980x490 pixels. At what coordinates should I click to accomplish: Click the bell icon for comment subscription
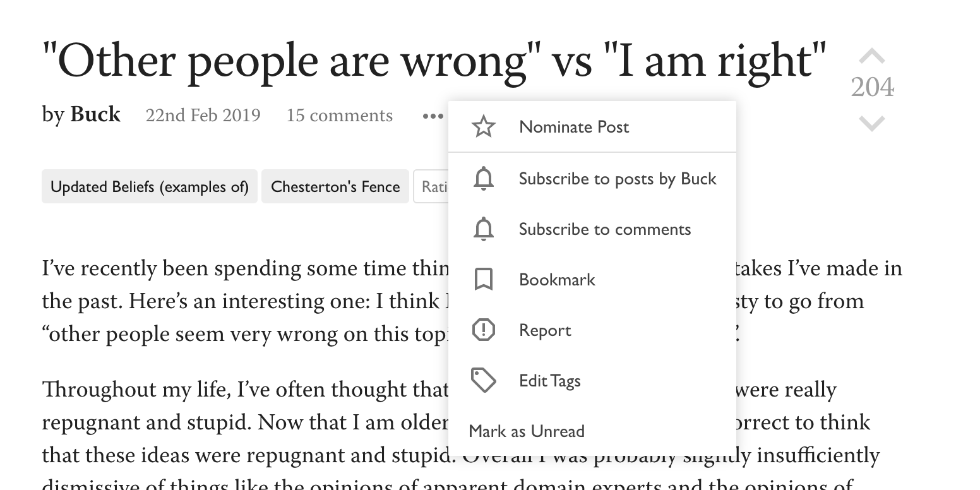point(483,229)
